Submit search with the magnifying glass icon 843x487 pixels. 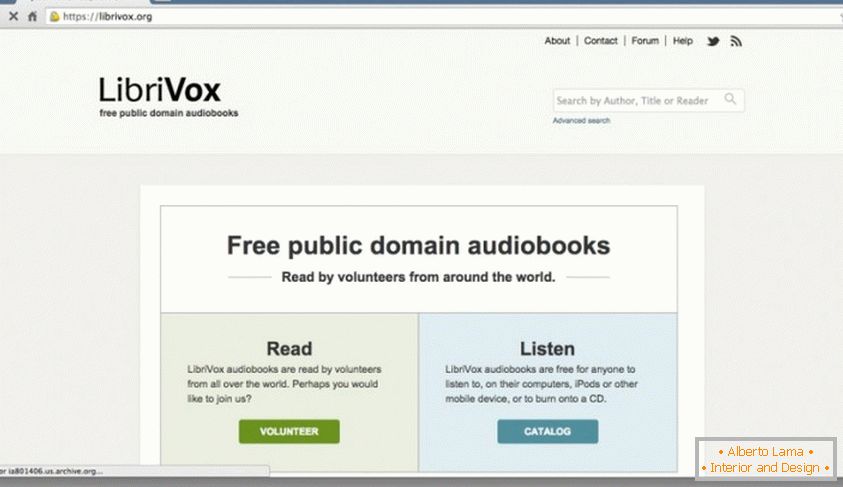click(730, 99)
